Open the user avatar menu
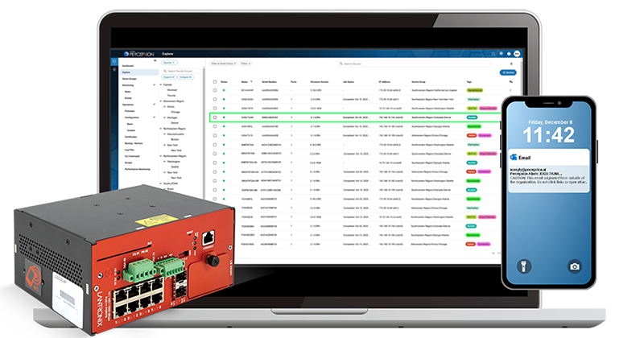This screenshot has height=338, width=644. coord(517,53)
